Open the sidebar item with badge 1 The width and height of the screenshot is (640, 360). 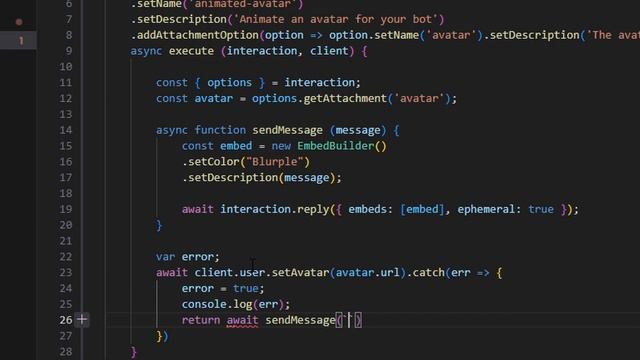tap(18, 40)
